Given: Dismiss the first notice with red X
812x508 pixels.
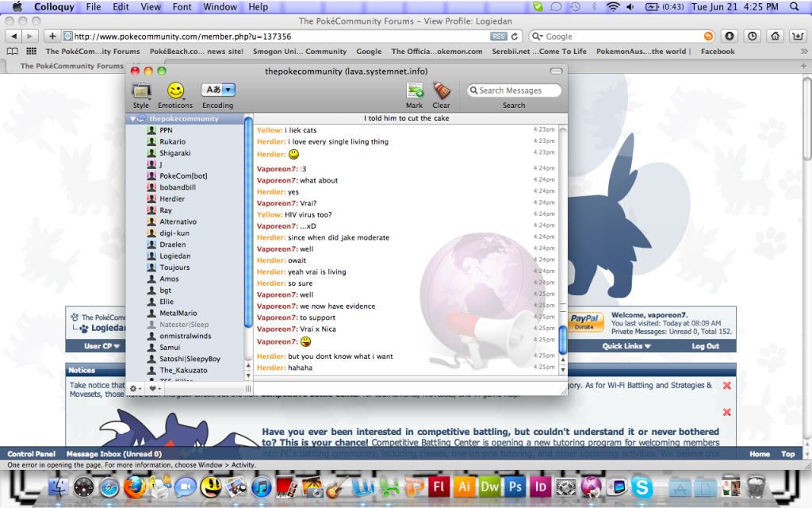Looking at the screenshot, I should (726, 385).
